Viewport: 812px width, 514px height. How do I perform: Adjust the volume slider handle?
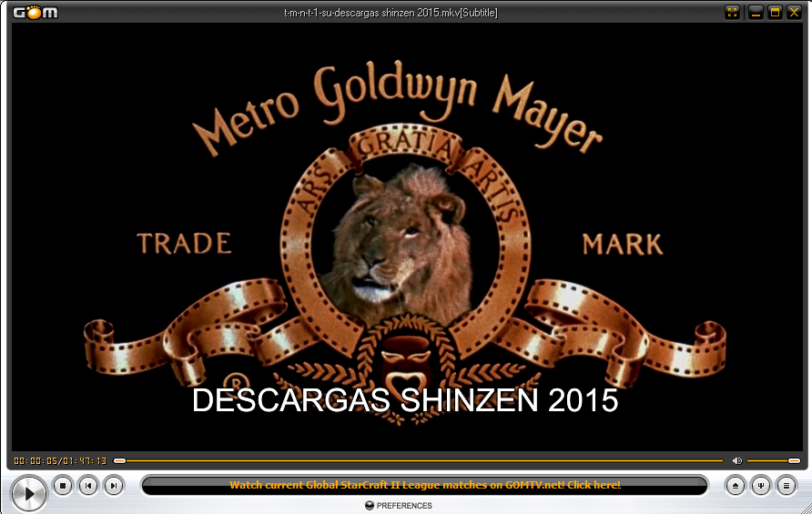pos(794,460)
